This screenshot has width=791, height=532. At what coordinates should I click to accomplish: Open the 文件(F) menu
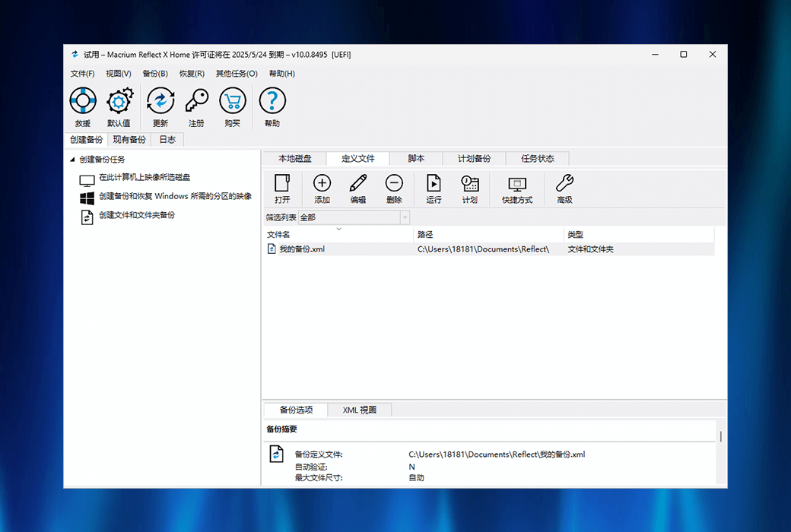coord(83,74)
